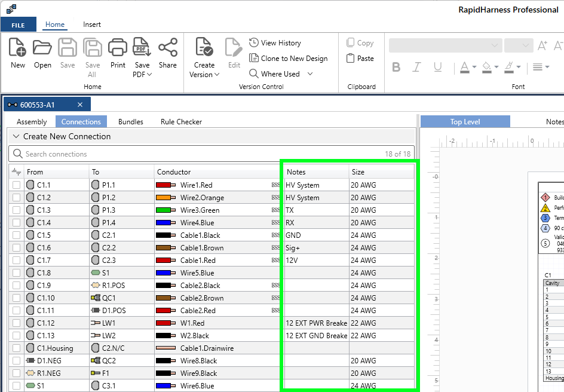Check the box for row C1.12

16,323
